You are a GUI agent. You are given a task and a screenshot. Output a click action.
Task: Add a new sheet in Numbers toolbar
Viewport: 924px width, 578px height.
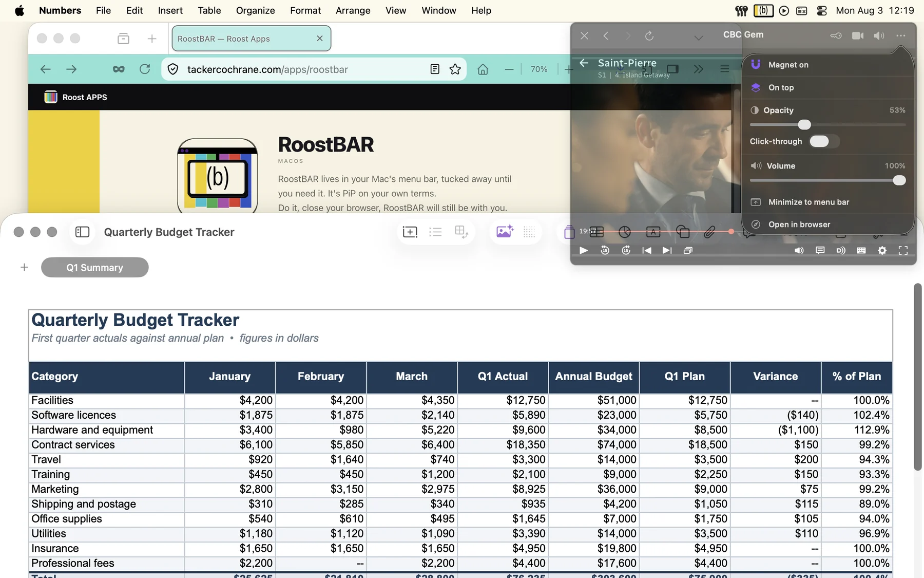click(410, 232)
